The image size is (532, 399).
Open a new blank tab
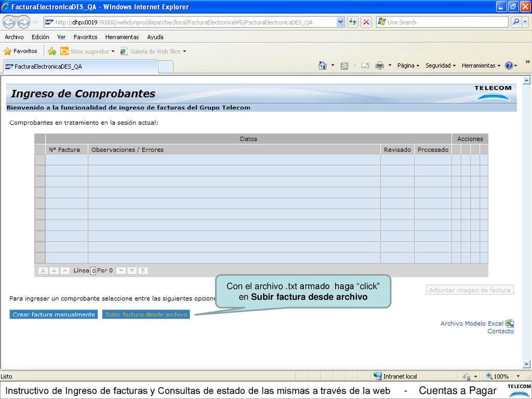pos(166,67)
